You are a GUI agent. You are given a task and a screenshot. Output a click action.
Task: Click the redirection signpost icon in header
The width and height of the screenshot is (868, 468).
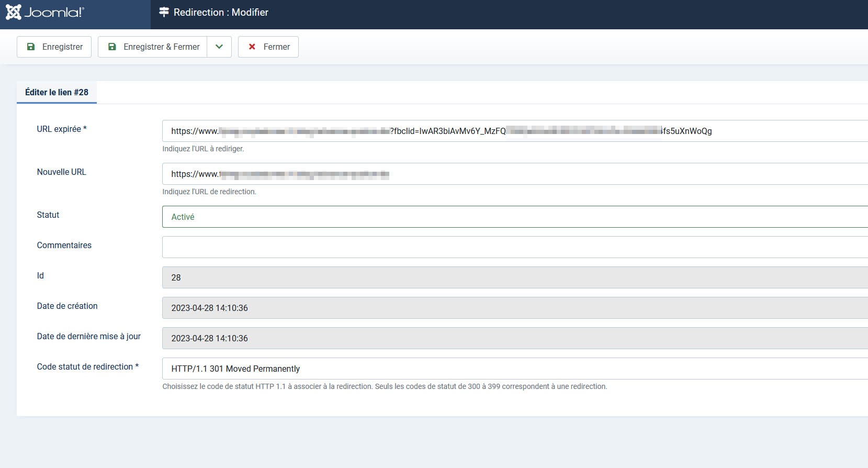[164, 12]
